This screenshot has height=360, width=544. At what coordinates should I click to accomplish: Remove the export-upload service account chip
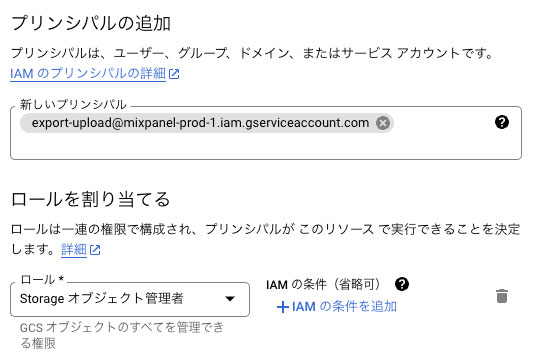click(383, 123)
